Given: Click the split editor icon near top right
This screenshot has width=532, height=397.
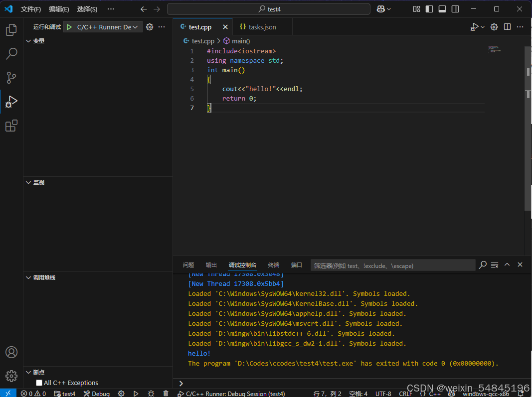Looking at the screenshot, I should (507, 26).
